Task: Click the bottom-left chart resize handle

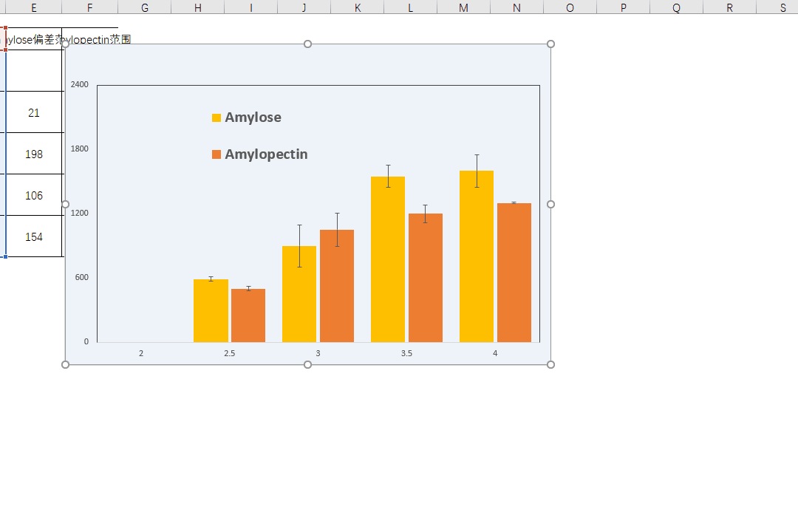Action: click(x=65, y=364)
